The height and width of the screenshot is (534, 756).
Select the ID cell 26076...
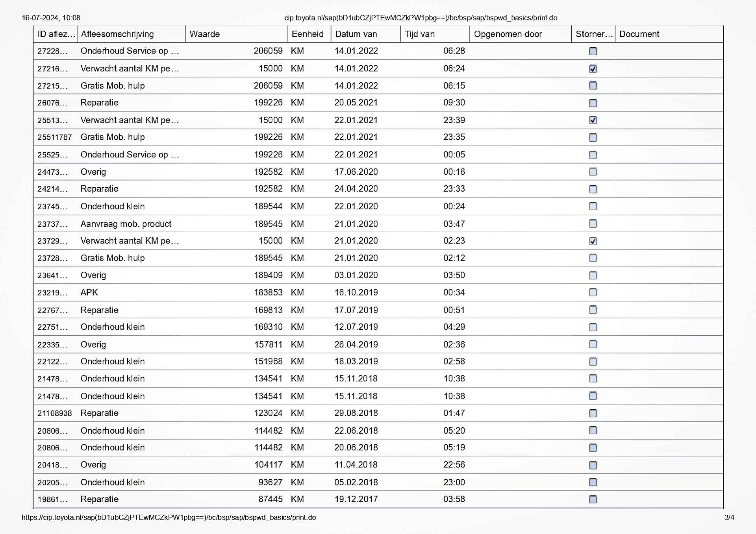tap(53, 103)
